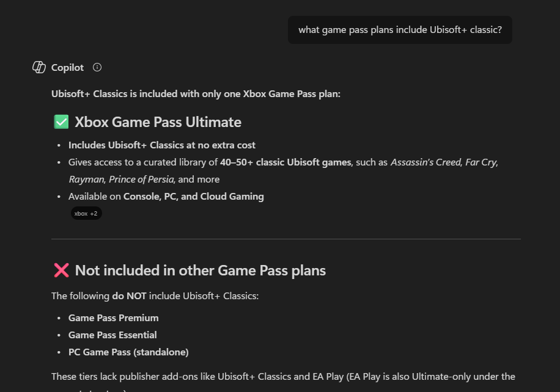Click "Not included in other Game Pass plans" heading
The height and width of the screenshot is (392, 560).
200,270
